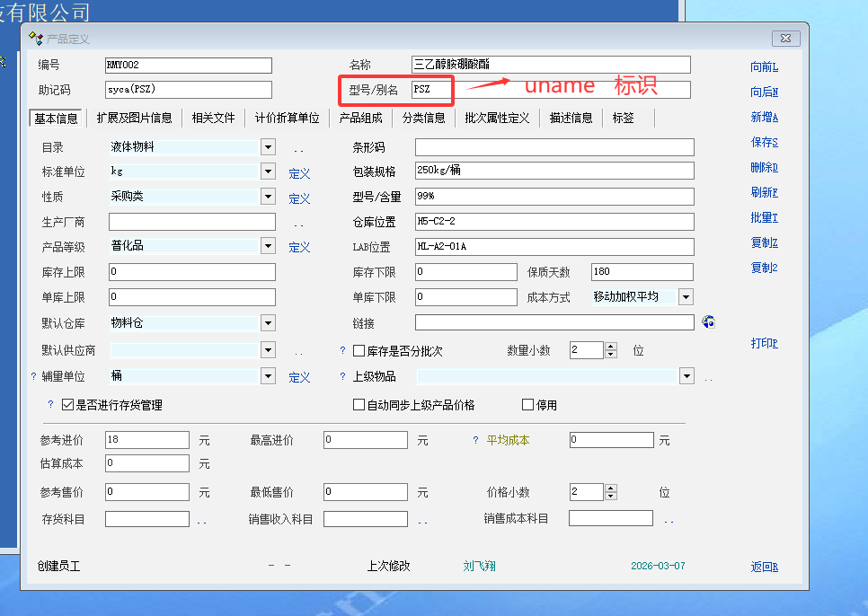Click the question mark beside 上级物品
The height and width of the screenshot is (616, 868).
342,377
